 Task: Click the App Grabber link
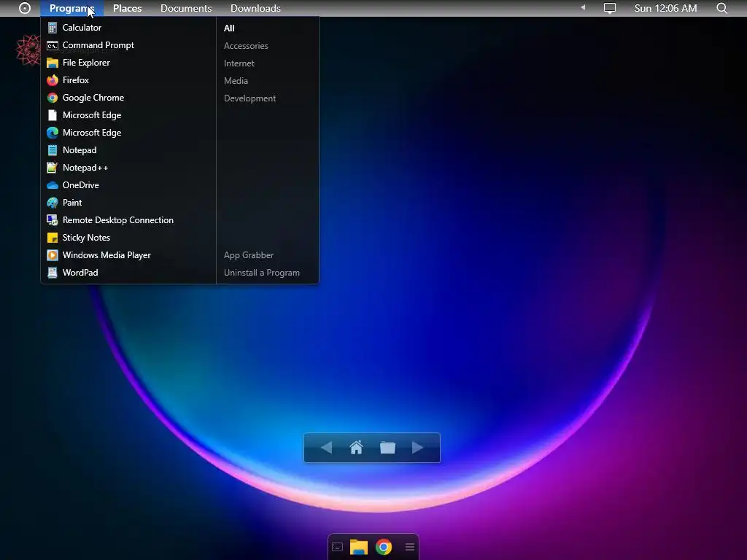pyautogui.click(x=249, y=255)
